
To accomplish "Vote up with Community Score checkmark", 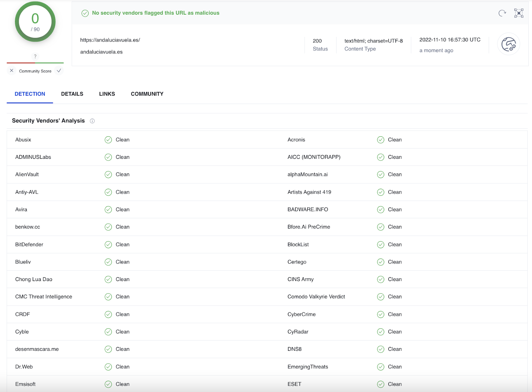I will (59, 71).
